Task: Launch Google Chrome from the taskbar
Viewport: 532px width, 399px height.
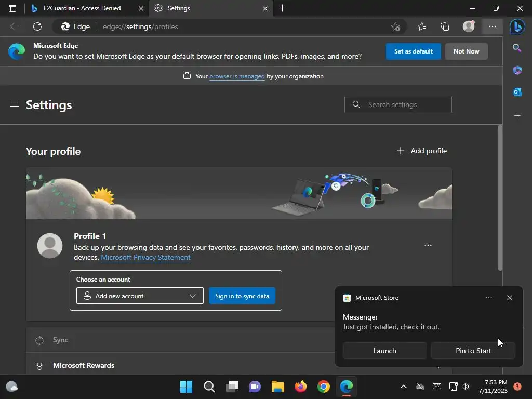Action: point(324,387)
